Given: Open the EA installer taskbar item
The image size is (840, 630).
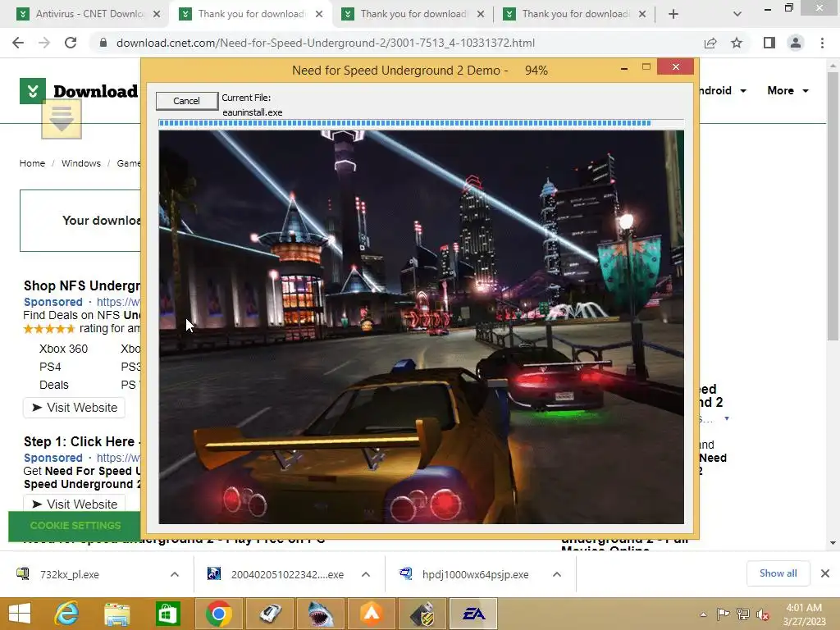Looking at the screenshot, I should click(x=473, y=614).
